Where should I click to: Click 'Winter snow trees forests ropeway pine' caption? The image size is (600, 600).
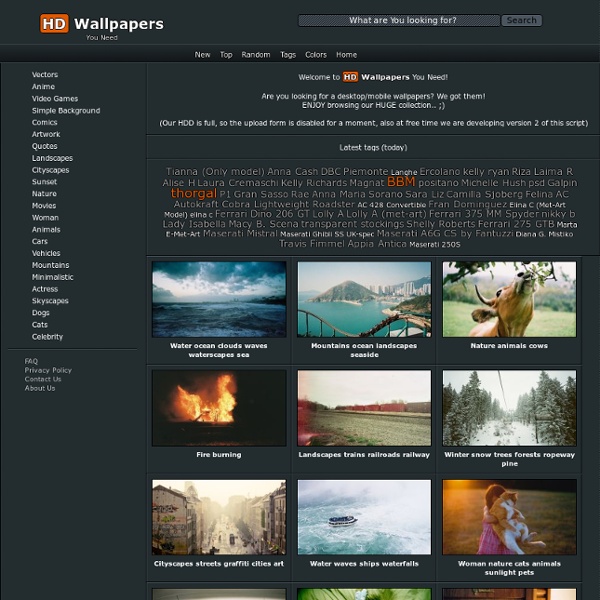tap(509, 459)
